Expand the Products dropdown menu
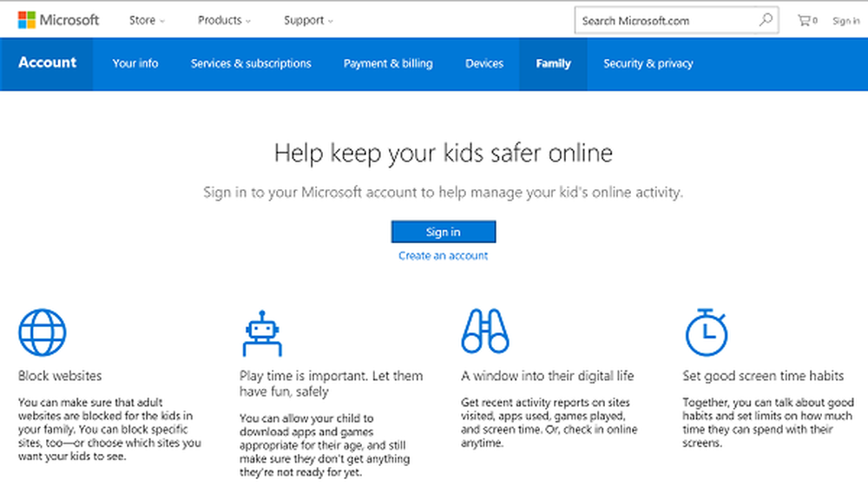 pyautogui.click(x=224, y=21)
